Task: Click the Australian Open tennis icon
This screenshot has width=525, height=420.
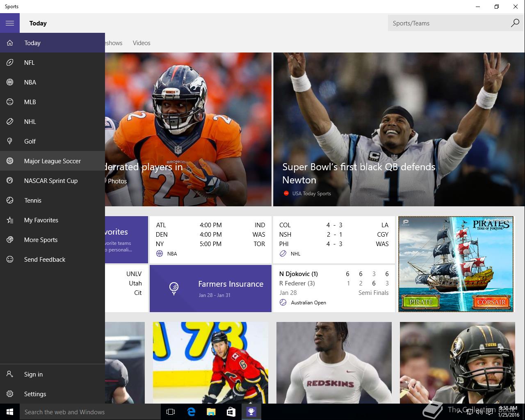Action: [283, 302]
